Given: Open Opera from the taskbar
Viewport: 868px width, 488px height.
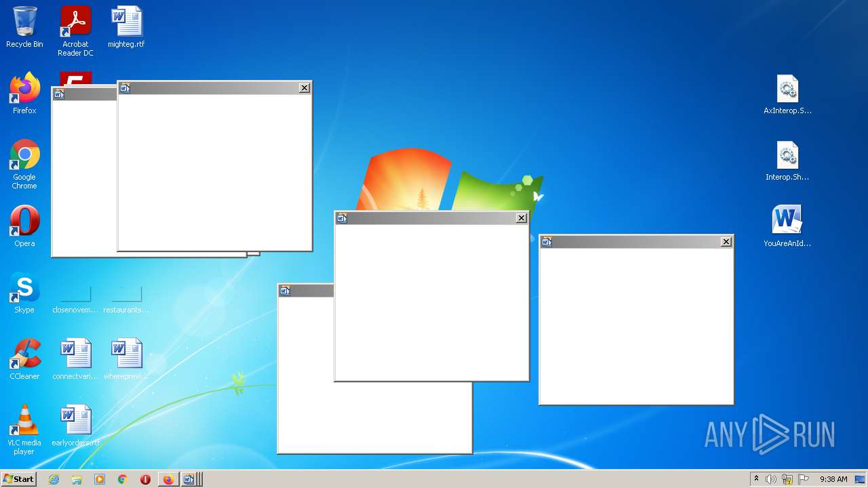Looking at the screenshot, I should (x=145, y=479).
